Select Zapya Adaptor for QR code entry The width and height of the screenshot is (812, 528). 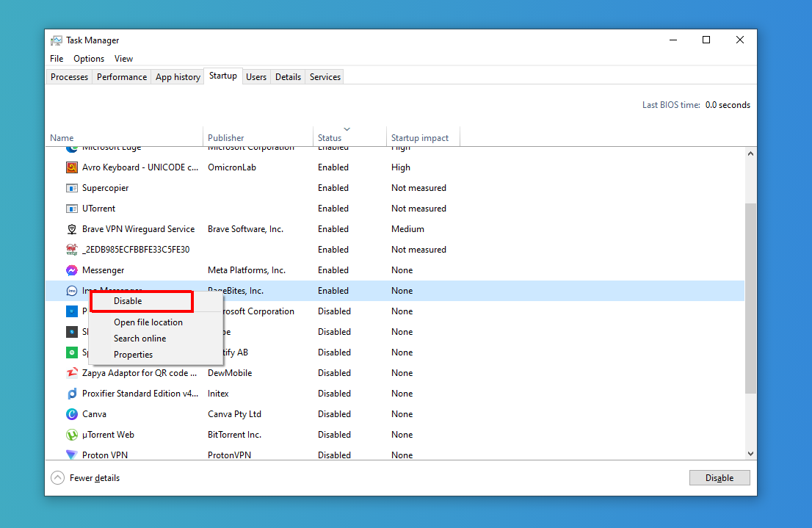click(x=139, y=373)
